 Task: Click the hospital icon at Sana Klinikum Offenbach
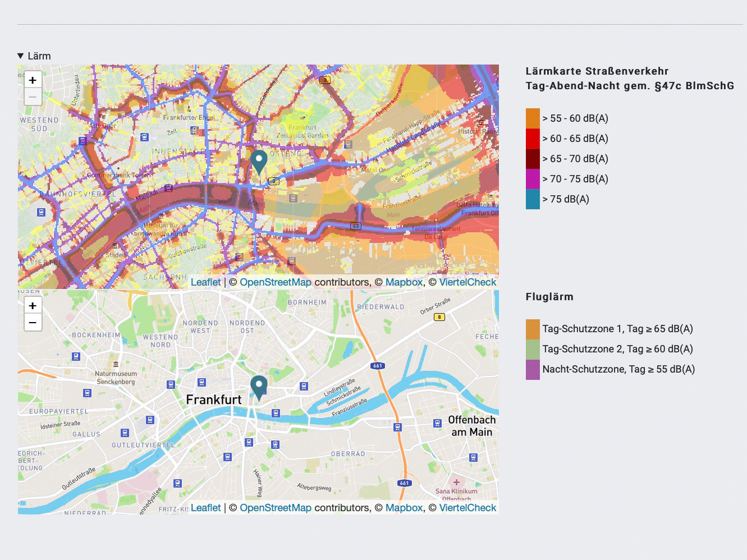coord(457,481)
